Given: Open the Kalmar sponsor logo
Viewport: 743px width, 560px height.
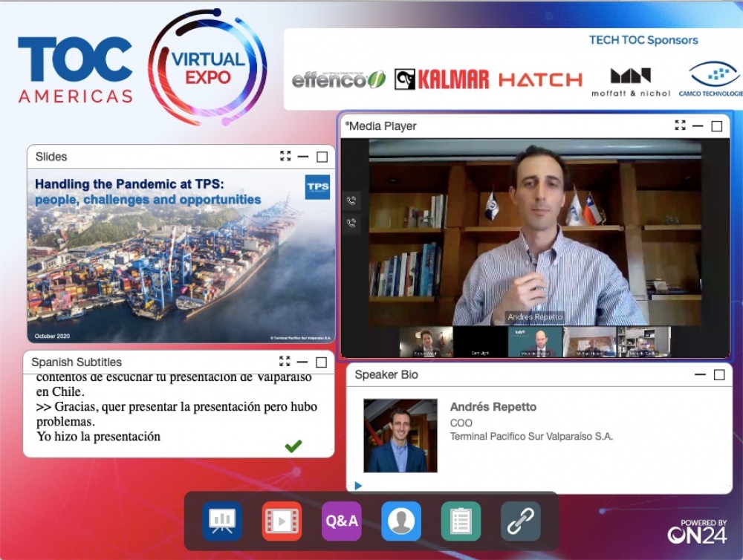Looking at the screenshot, I should click(441, 79).
